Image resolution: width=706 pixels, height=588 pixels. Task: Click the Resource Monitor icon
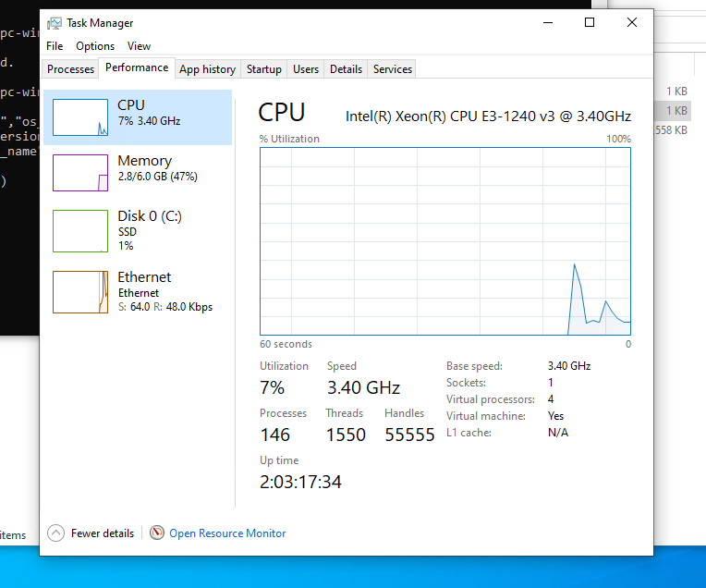[x=157, y=533]
